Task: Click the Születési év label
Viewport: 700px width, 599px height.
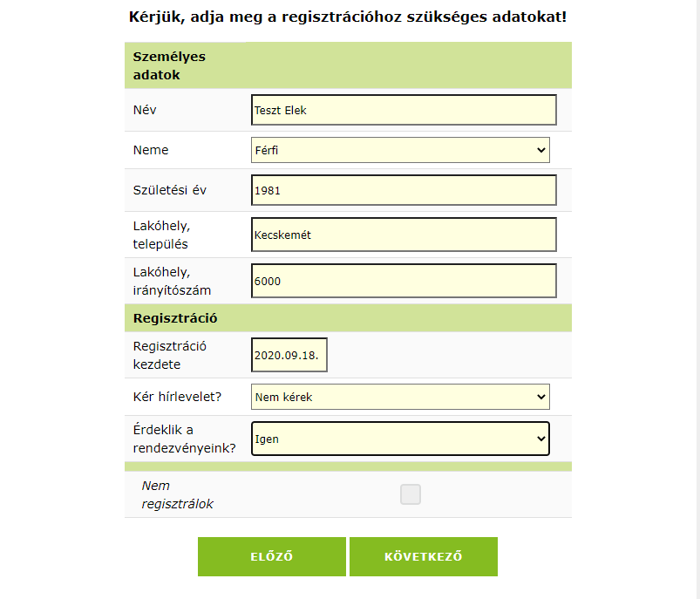Action: tap(170, 190)
